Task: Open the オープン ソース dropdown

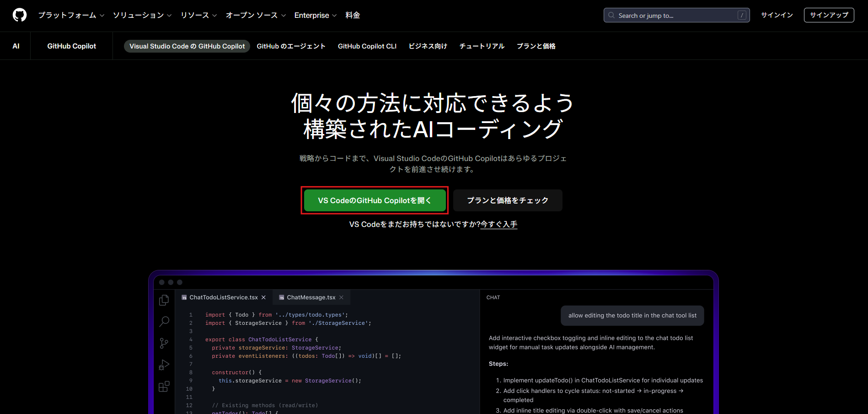Action: click(x=256, y=15)
